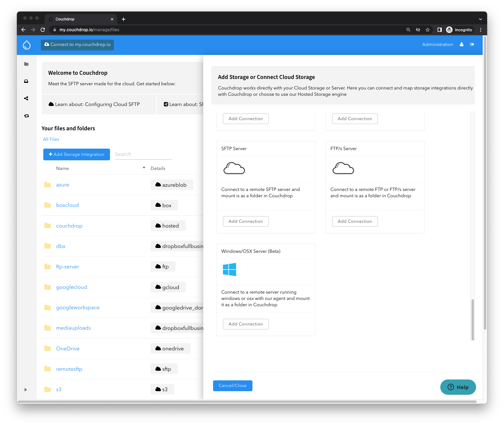Go back in the browser
504x426 pixels.
[x=23, y=30]
